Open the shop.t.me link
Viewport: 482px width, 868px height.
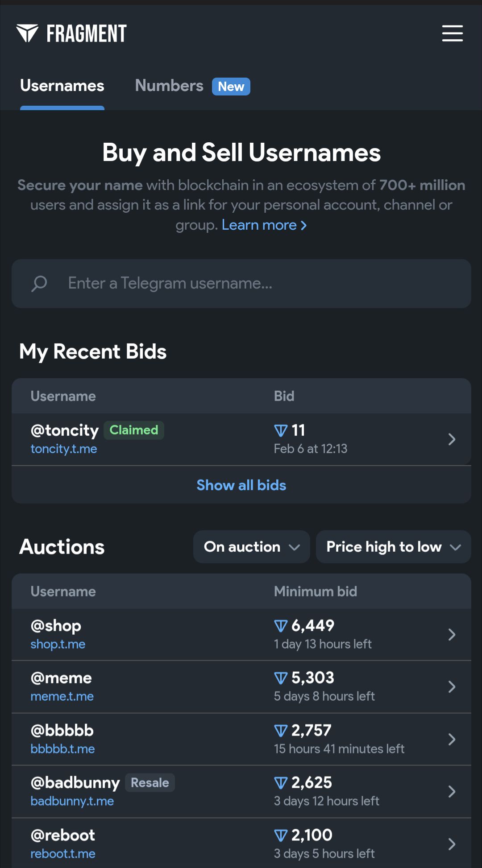coord(58,644)
